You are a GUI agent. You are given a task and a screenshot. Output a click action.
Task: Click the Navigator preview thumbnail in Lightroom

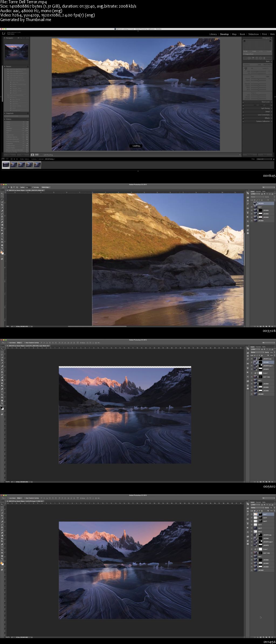(16, 52)
